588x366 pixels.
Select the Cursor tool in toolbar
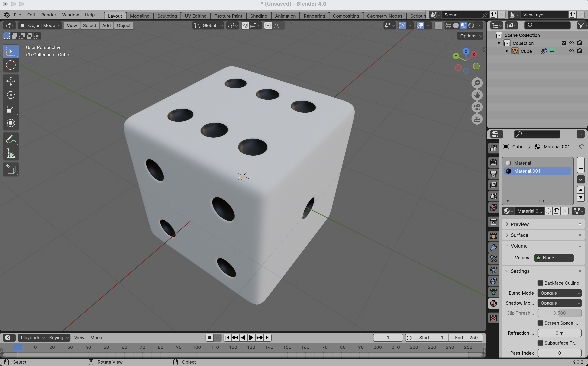coord(11,65)
